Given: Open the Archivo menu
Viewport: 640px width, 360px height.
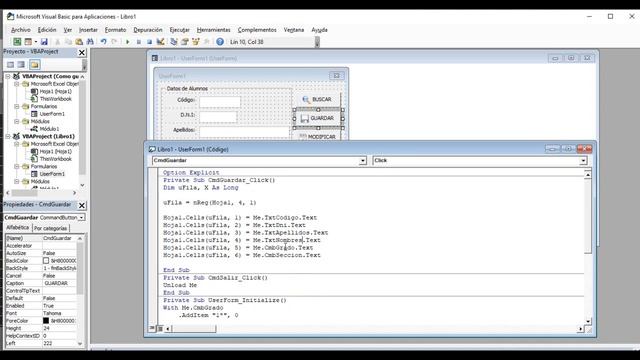Looking at the screenshot, I should coord(20,30).
